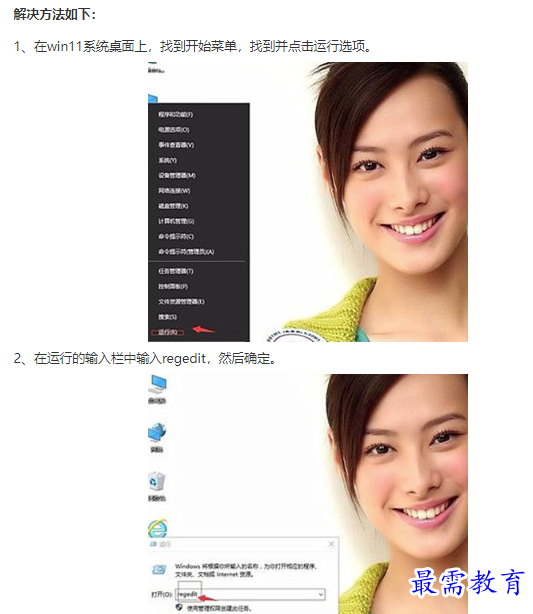Image resolution: width=533 pixels, height=614 pixels.
Task: Click the 运行(R) menu option
Action: pos(168,332)
